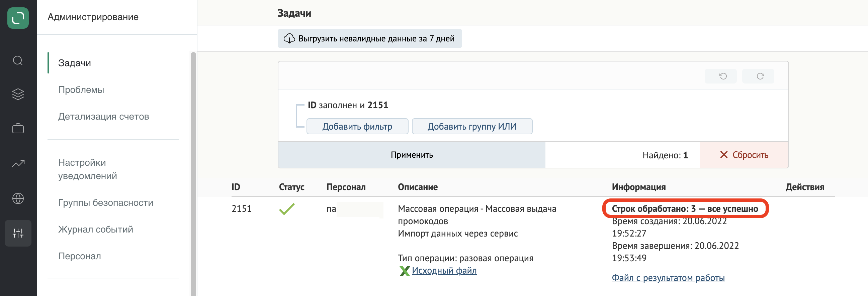Click the Действия column header
The image size is (868, 296).
(805, 187)
